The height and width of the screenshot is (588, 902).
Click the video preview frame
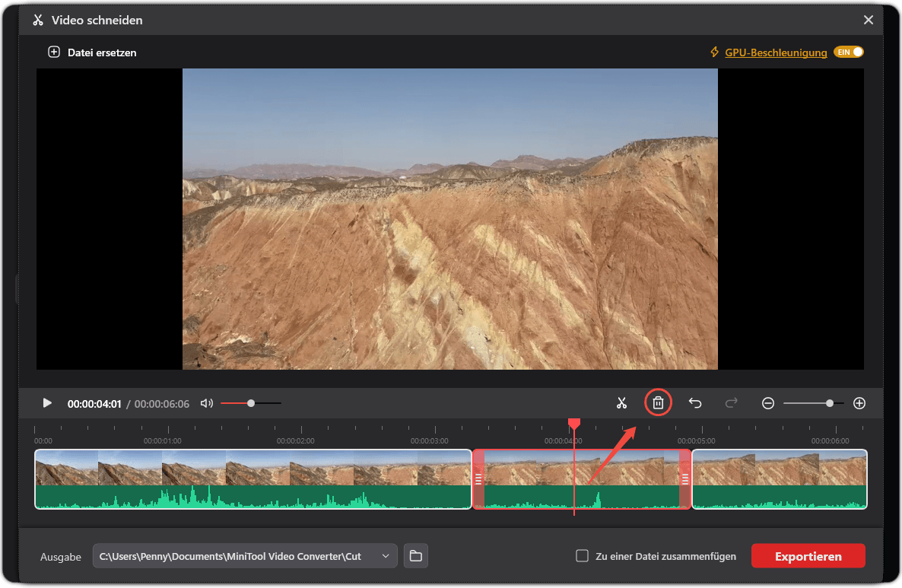click(449, 218)
